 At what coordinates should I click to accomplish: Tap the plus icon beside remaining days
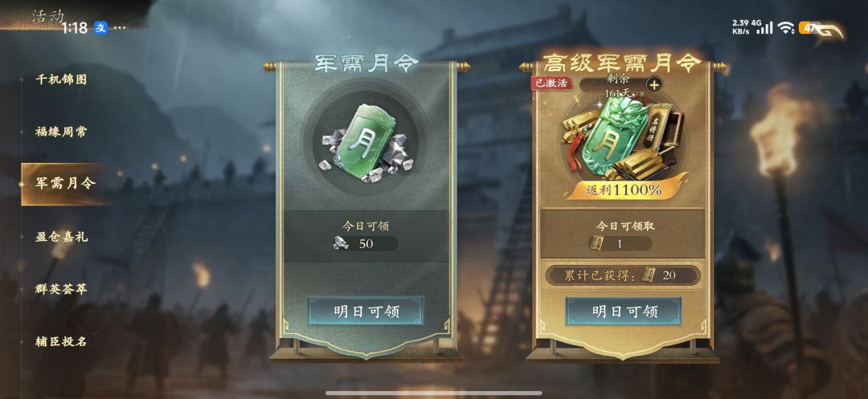654,85
